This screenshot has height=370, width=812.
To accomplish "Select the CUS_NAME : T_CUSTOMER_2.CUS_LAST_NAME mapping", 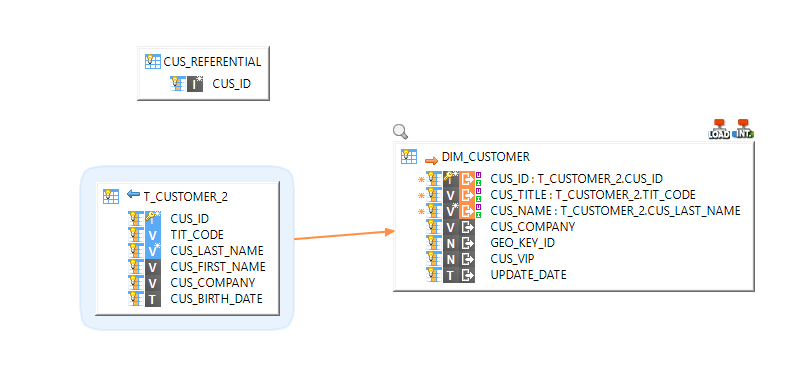I will (x=615, y=211).
